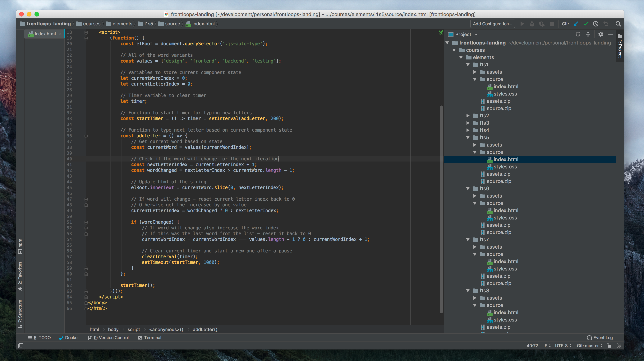Click Add Configuration button
Image resolution: width=644 pixels, height=361 pixels.
click(492, 24)
